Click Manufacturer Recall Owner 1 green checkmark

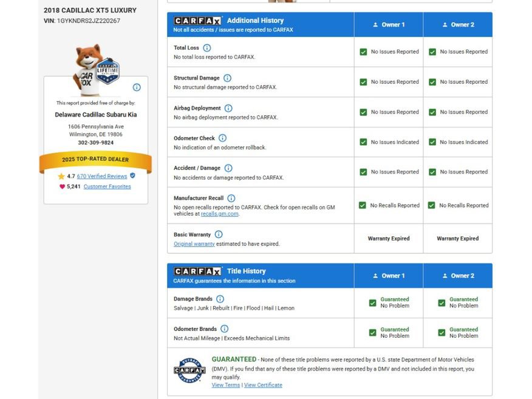363,205
